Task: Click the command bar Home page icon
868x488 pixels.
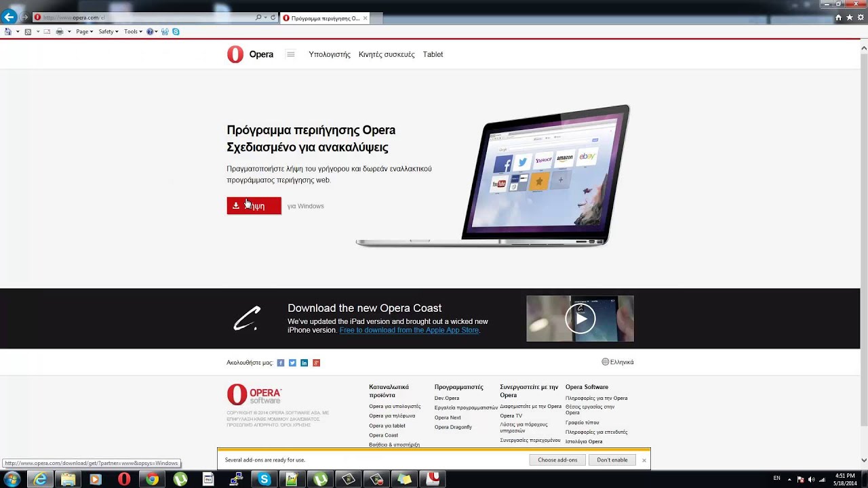Action: click(8, 32)
